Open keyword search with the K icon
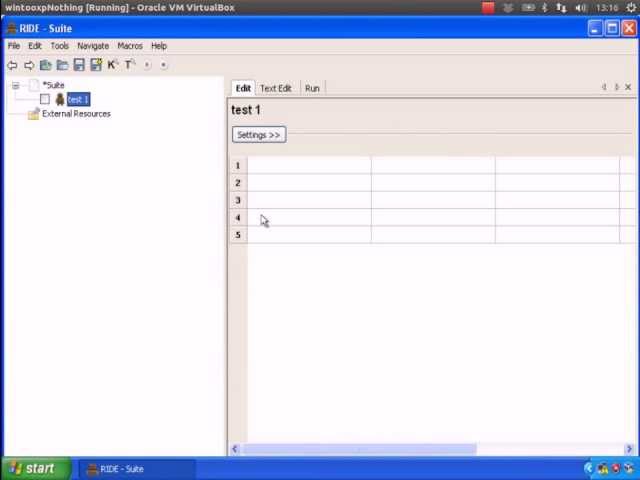The width and height of the screenshot is (640, 480). 113,64
